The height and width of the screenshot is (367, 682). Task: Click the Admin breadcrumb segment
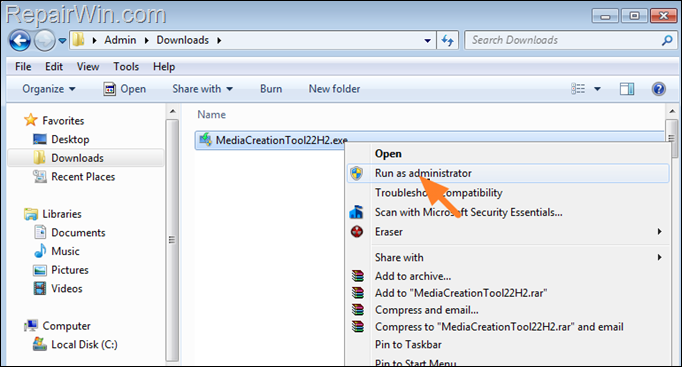[x=120, y=40]
